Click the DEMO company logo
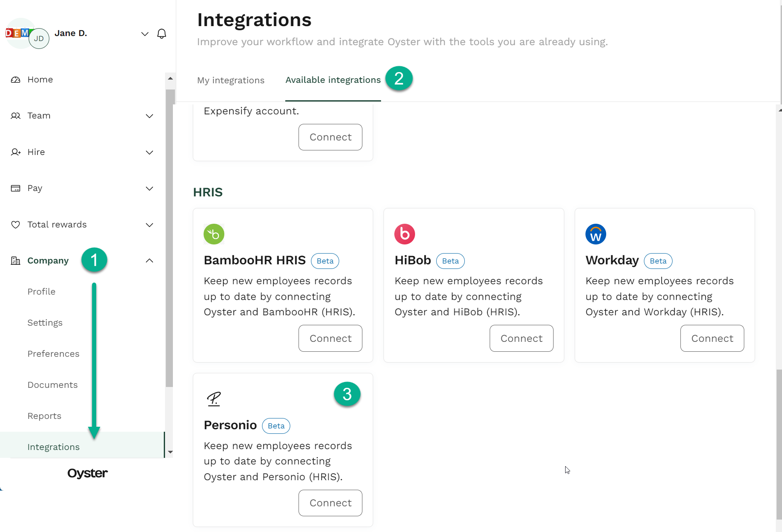The width and height of the screenshot is (782, 532). click(17, 33)
